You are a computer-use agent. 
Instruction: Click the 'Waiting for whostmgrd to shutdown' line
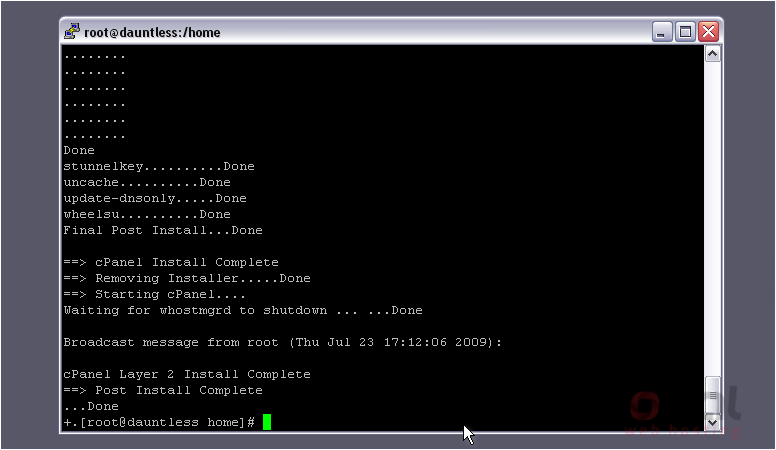(x=243, y=310)
